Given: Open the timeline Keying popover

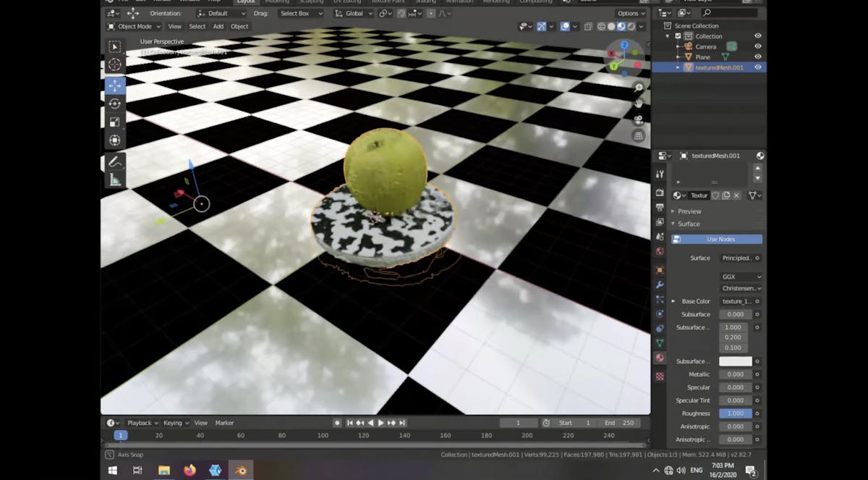Looking at the screenshot, I should coord(176,423).
